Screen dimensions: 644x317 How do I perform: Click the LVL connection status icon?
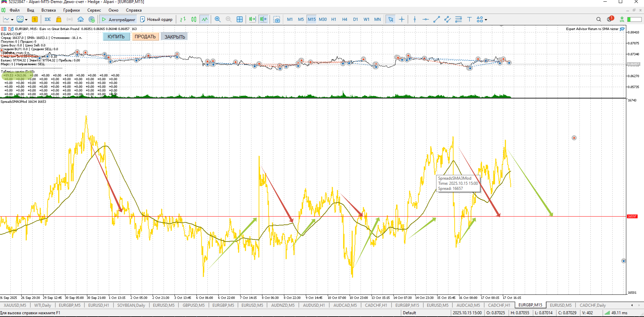coord(622,19)
